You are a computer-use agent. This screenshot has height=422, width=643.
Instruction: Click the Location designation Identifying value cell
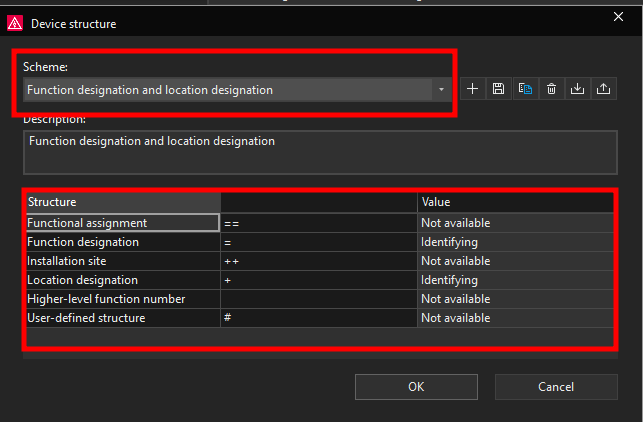tap(515, 280)
